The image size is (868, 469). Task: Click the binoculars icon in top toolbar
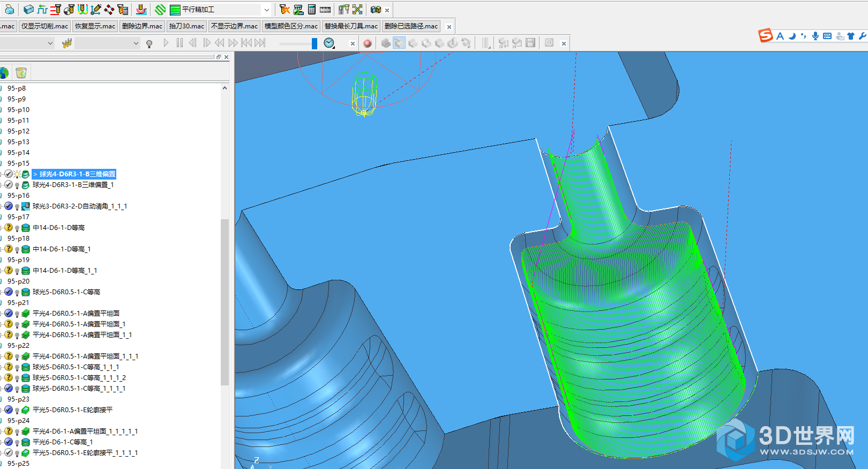tap(376, 10)
